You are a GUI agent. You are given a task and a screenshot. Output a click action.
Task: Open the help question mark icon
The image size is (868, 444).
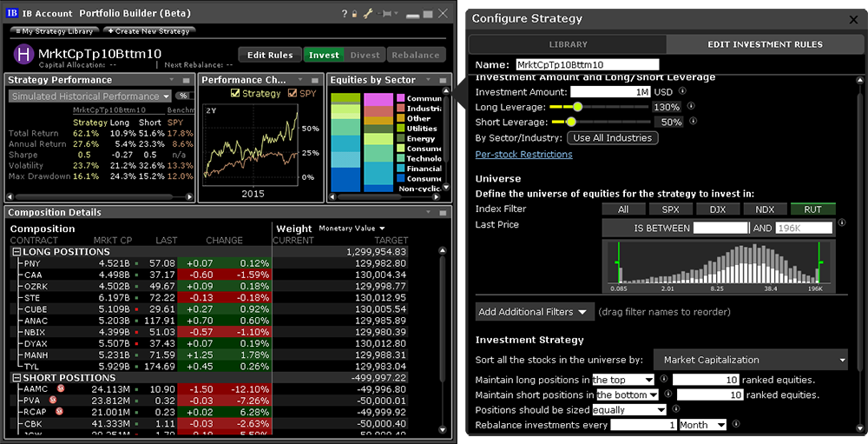pos(345,14)
